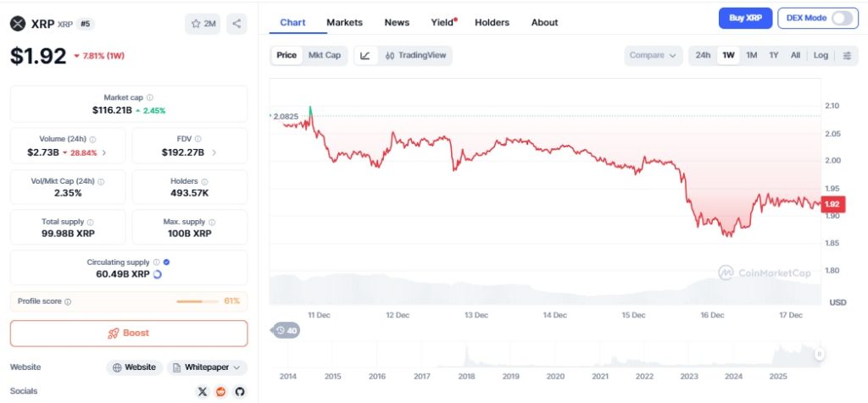Expand the Volume (24h) details chevron
The image size is (868, 403).
tap(104, 152)
